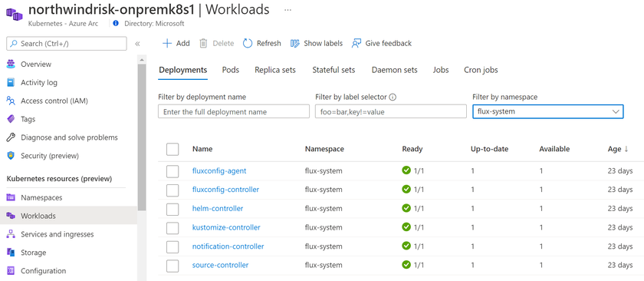
Task: Open Diagnose and solve problems wrench
Action: point(11,137)
